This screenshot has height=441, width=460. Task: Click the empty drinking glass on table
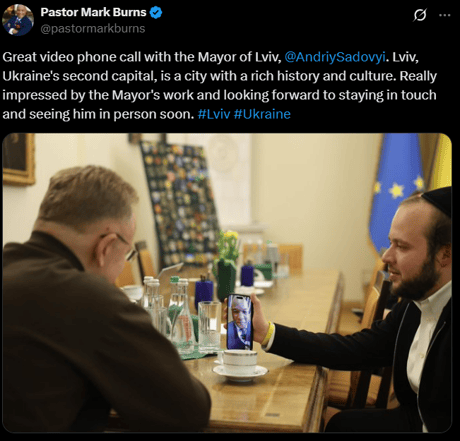tap(209, 327)
